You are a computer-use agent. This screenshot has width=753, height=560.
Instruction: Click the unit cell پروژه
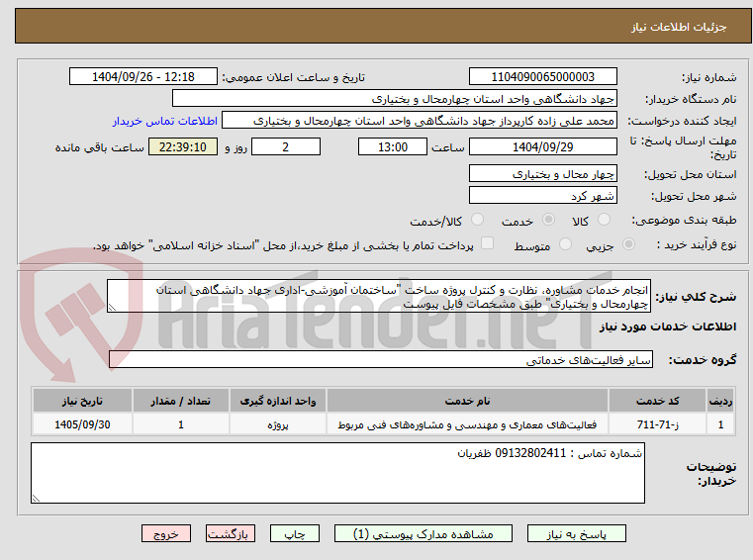(278, 424)
